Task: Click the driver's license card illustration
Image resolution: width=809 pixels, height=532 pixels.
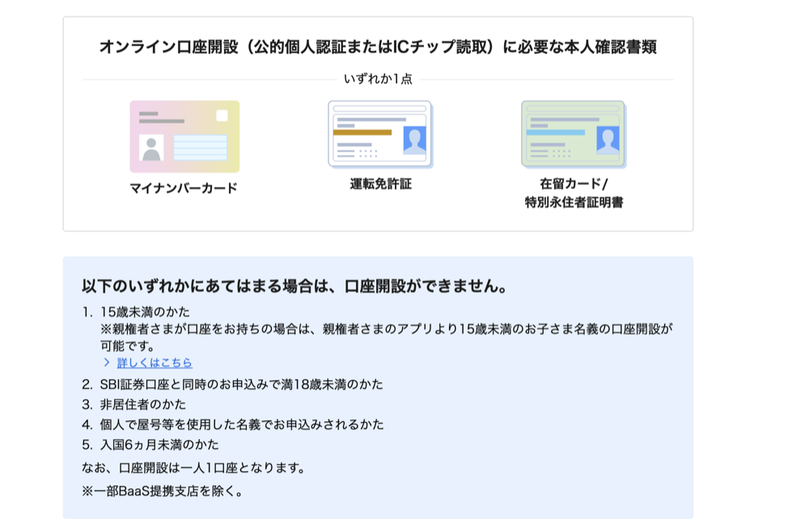Action: [380, 134]
